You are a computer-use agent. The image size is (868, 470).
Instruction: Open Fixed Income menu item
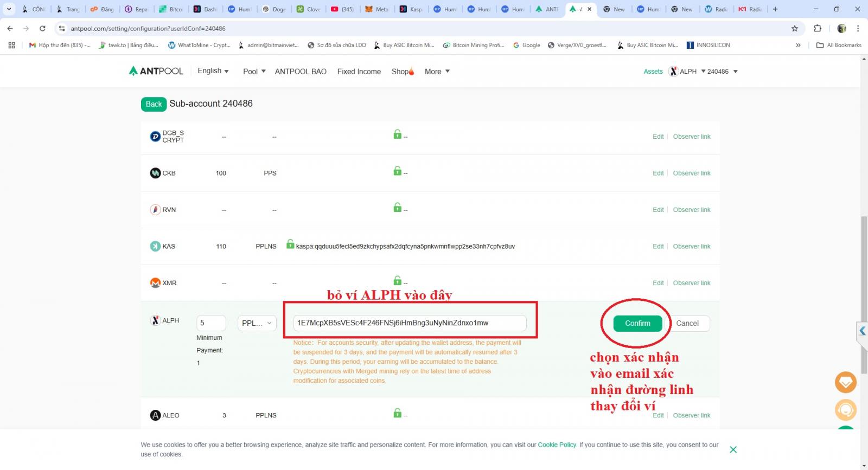click(x=359, y=72)
